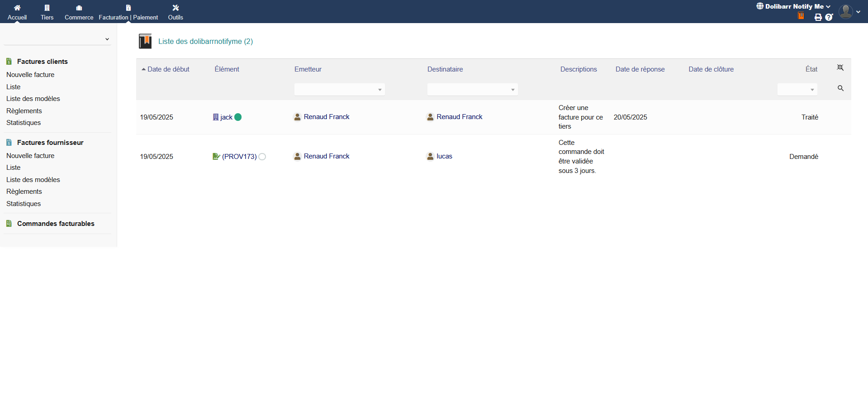Sort by Date de début column

(x=168, y=69)
